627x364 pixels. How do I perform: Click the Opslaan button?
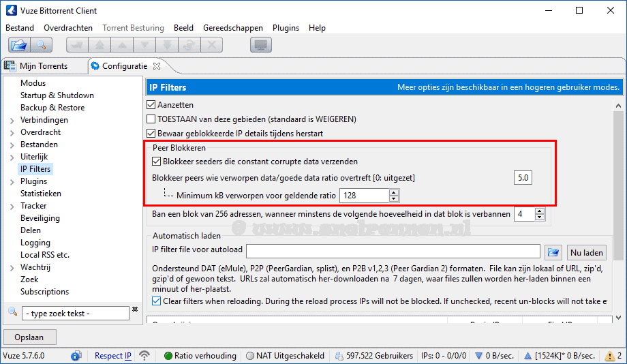point(29,337)
